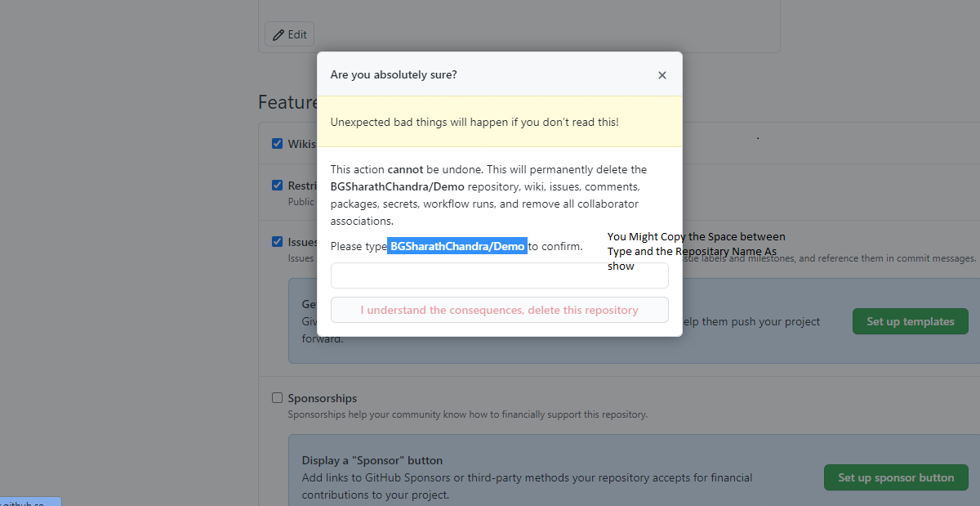Click the Set up templates button
980x506 pixels.
pos(911,321)
